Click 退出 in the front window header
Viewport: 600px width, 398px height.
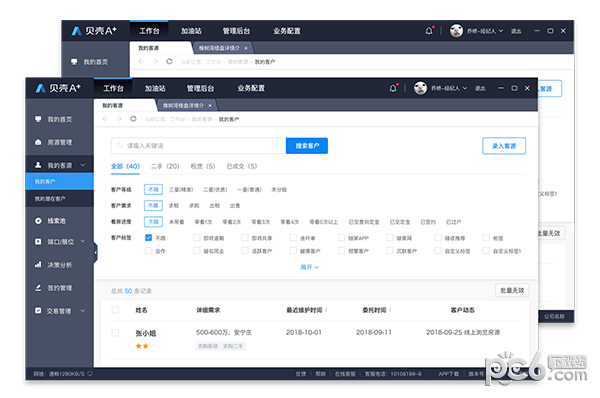click(x=480, y=88)
